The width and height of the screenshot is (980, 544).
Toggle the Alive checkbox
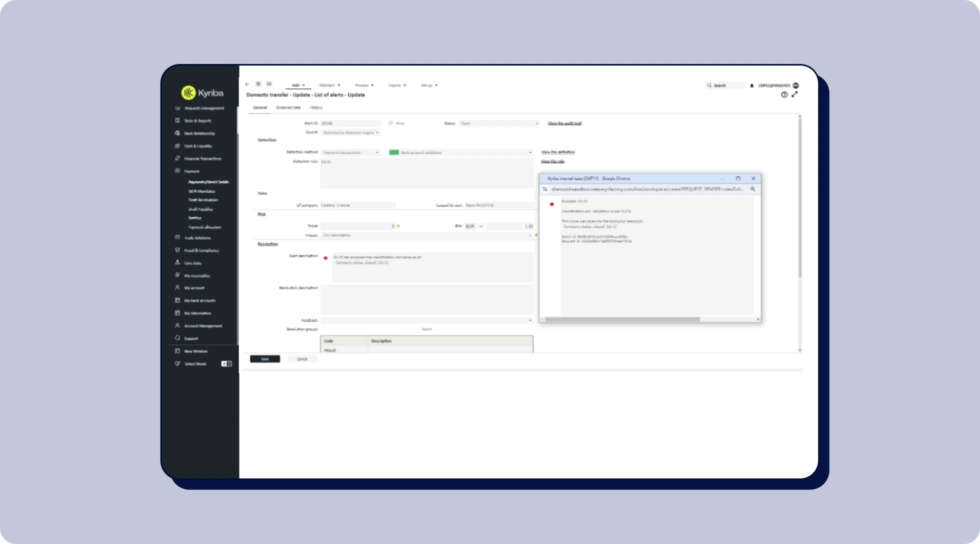point(391,123)
